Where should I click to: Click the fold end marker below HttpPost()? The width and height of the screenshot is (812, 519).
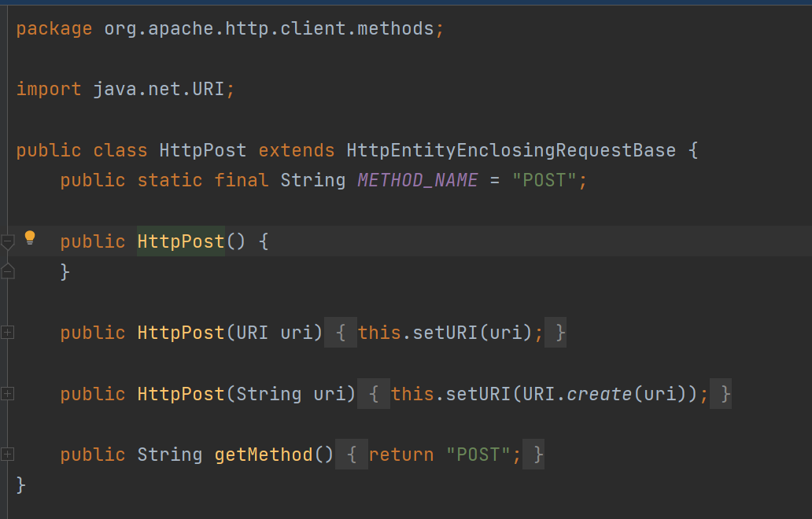tap(7, 271)
